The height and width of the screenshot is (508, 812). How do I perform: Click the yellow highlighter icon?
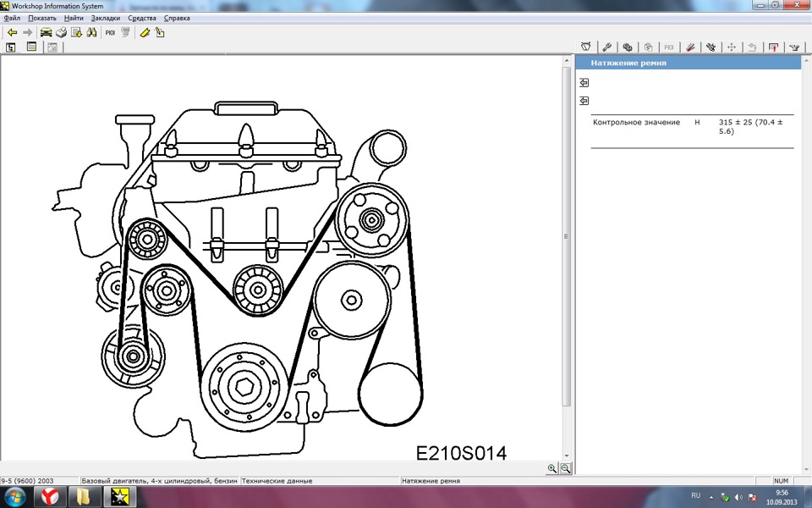tap(145, 32)
